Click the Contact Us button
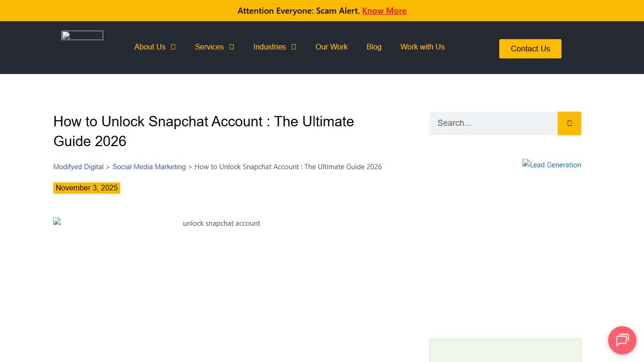The image size is (644, 362). pyautogui.click(x=530, y=49)
